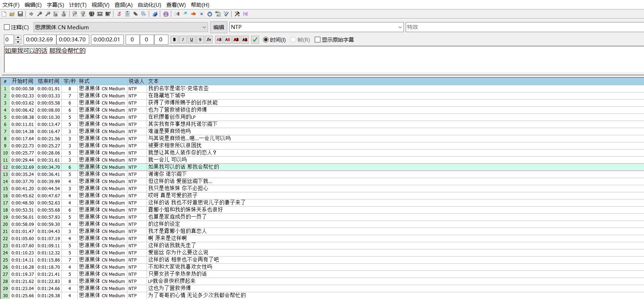Decrease layer number with down stepper
Viewport: 644px width, 299px height.
pos(18,42)
